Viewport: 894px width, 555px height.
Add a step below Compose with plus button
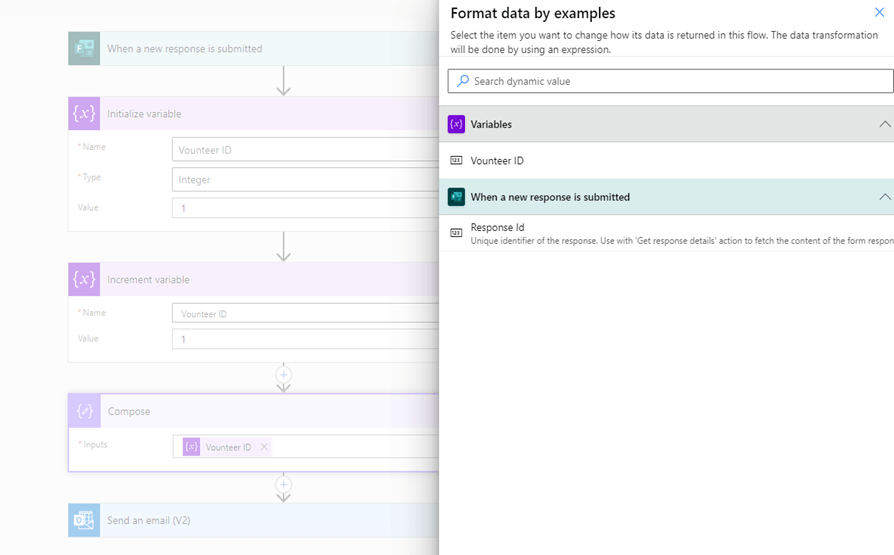(x=283, y=485)
